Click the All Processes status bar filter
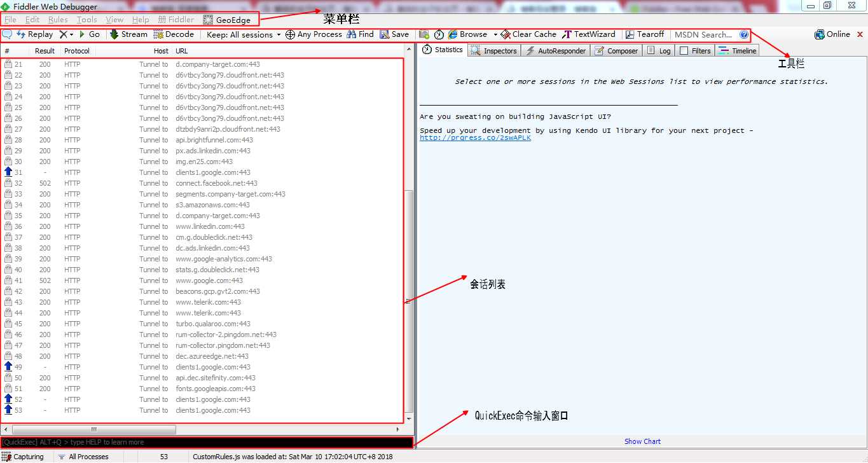The height and width of the screenshot is (463, 868). coord(83,457)
